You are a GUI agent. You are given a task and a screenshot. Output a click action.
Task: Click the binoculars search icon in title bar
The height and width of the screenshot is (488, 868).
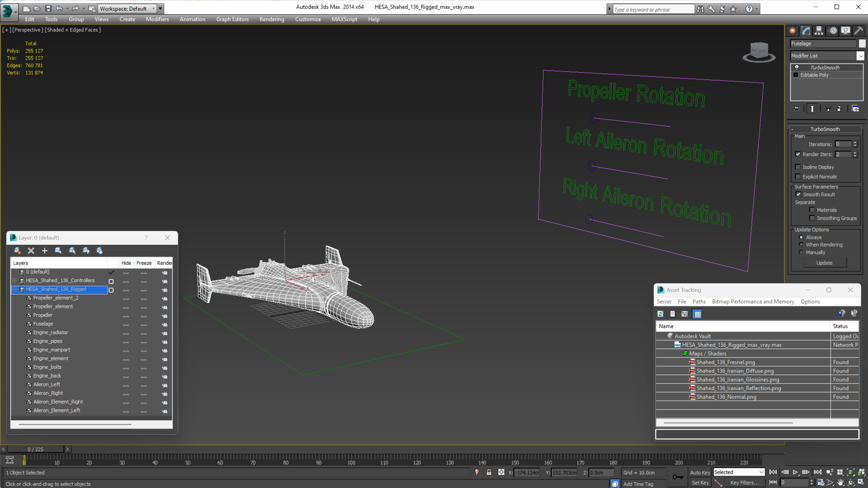click(701, 9)
